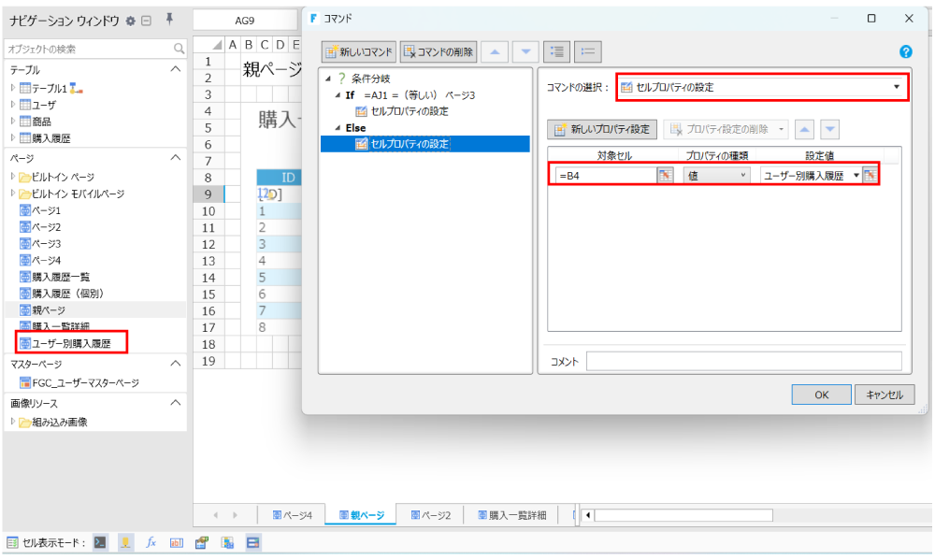Open help with the blue question mark icon
Screen dimensions: 935x560
coord(905,51)
